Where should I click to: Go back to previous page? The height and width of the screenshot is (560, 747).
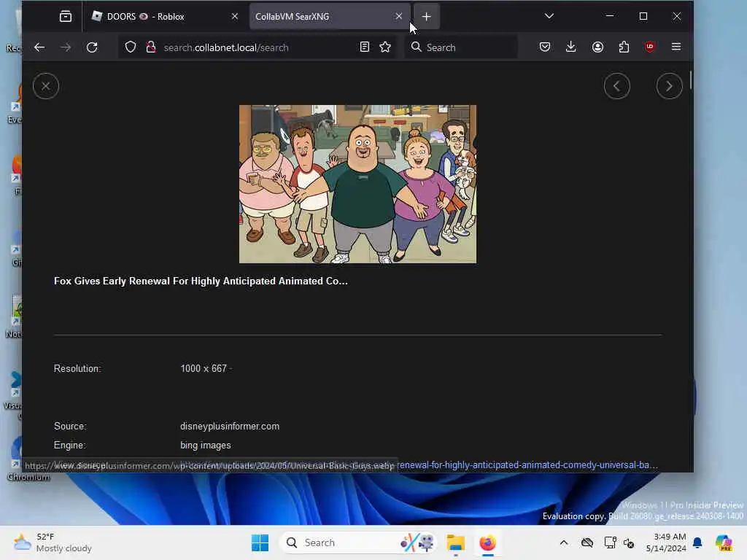pos(39,47)
